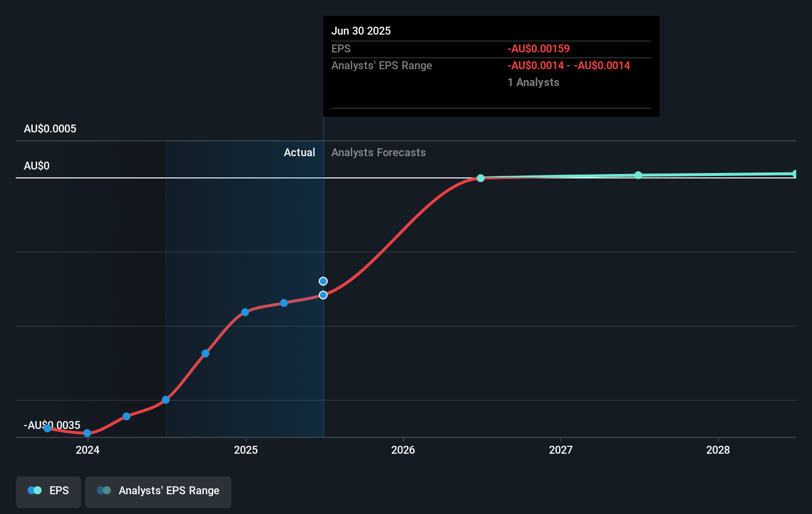This screenshot has height=514, width=812.
Task: Toggle the upper blue dot above Jun 2025 point
Action: click(x=323, y=281)
